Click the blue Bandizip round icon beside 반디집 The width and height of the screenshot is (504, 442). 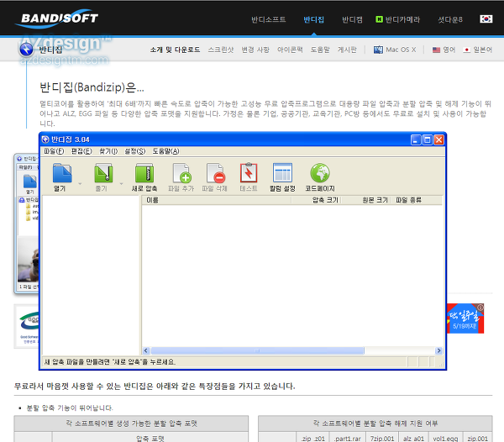pos(26,50)
